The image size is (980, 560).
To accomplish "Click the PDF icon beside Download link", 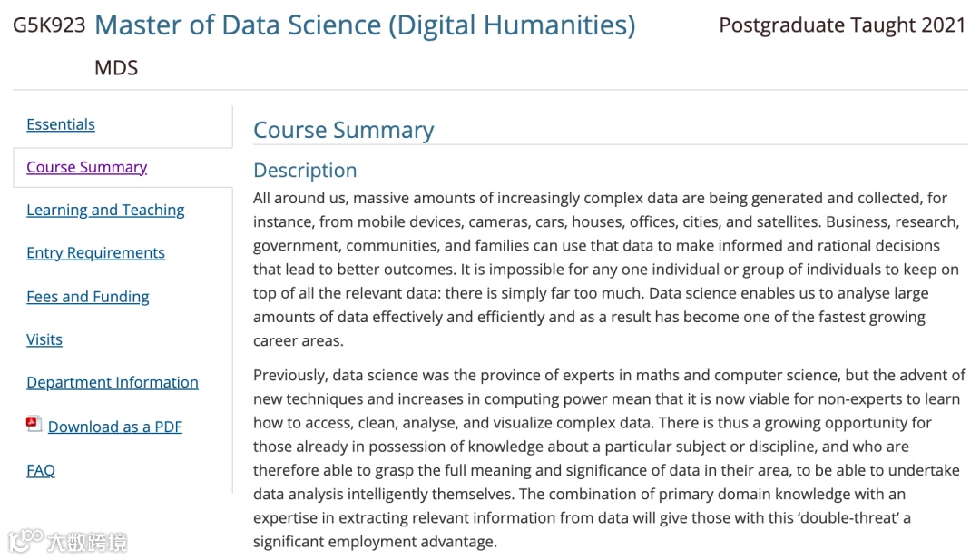I will [x=34, y=424].
